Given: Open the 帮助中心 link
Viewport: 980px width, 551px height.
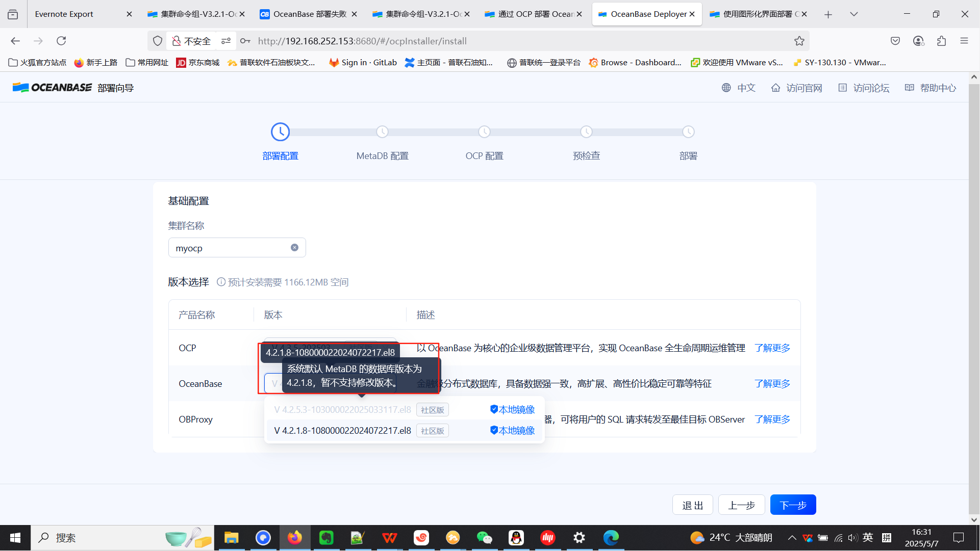Looking at the screenshot, I should pyautogui.click(x=931, y=88).
